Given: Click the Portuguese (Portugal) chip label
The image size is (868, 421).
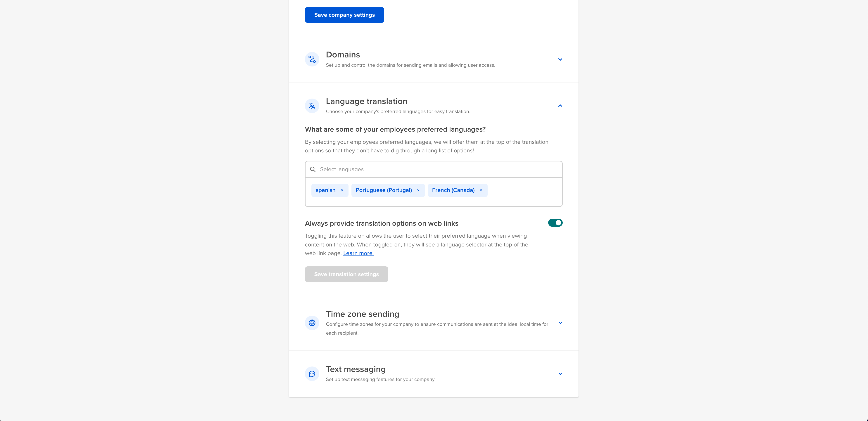Looking at the screenshot, I should click(384, 190).
